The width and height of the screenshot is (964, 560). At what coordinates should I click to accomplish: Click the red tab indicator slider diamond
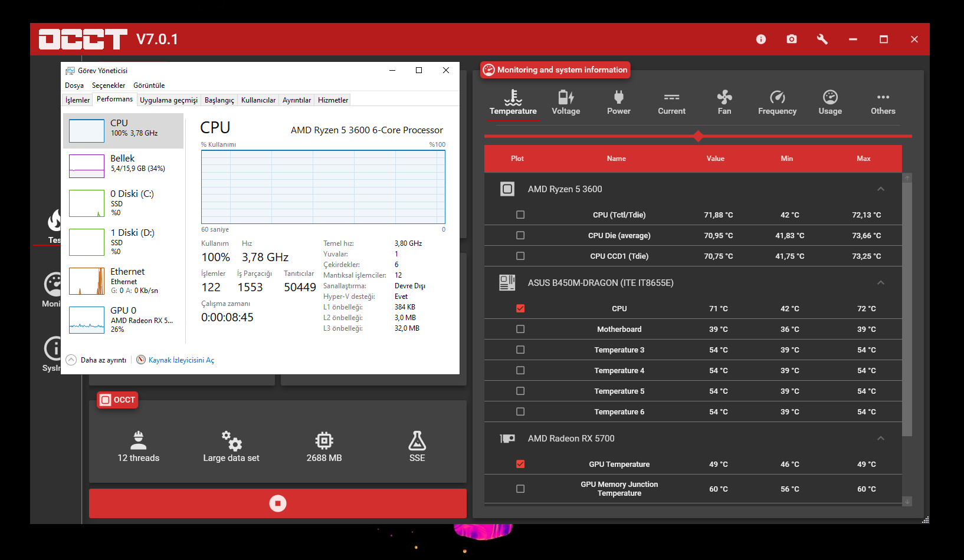tap(699, 136)
